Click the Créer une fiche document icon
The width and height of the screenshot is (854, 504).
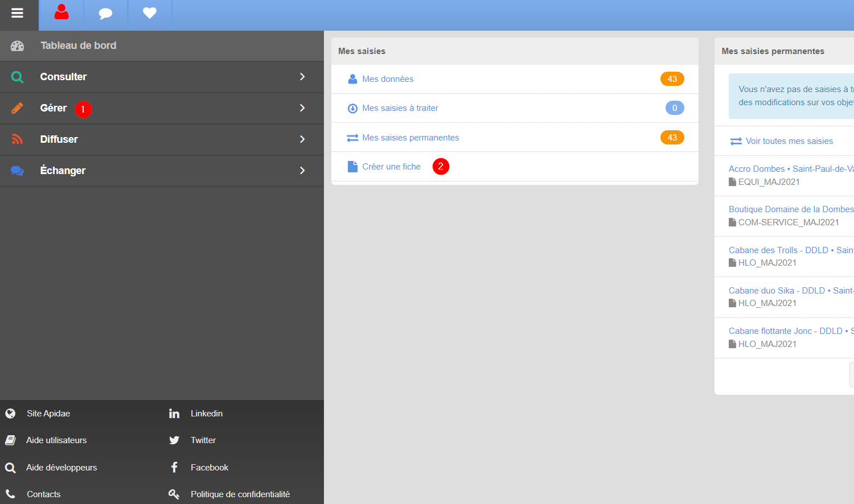pos(352,167)
